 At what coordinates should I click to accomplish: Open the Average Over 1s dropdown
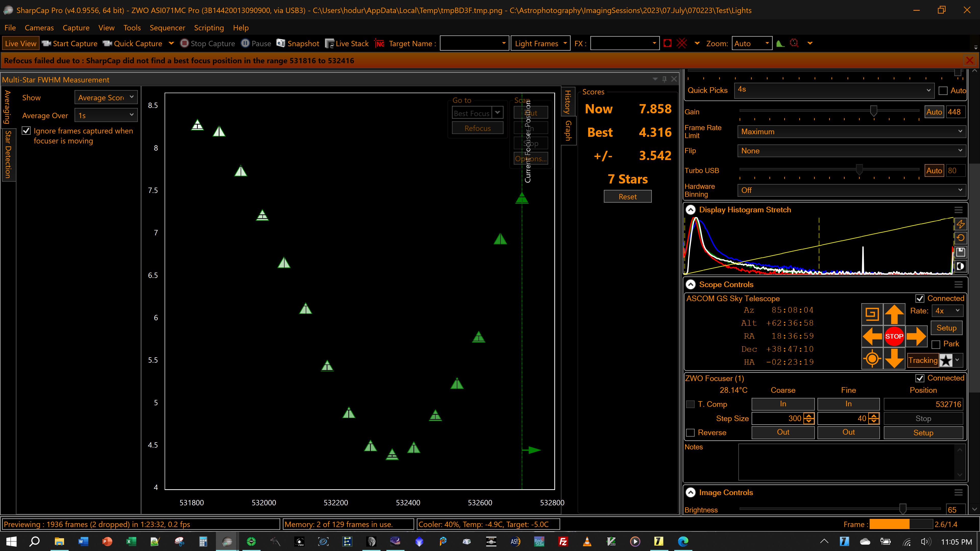pyautogui.click(x=106, y=115)
